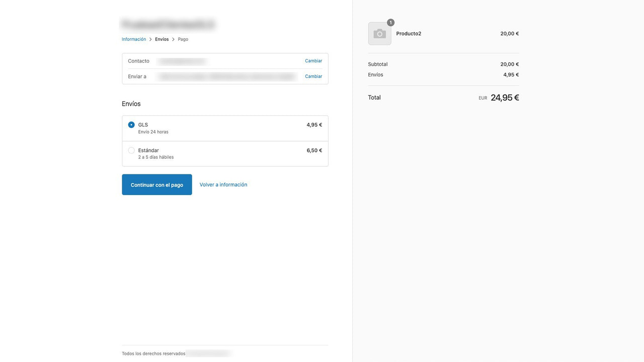644x362 pixels.
Task: Click the 24,95 € total amount
Action: click(504, 97)
